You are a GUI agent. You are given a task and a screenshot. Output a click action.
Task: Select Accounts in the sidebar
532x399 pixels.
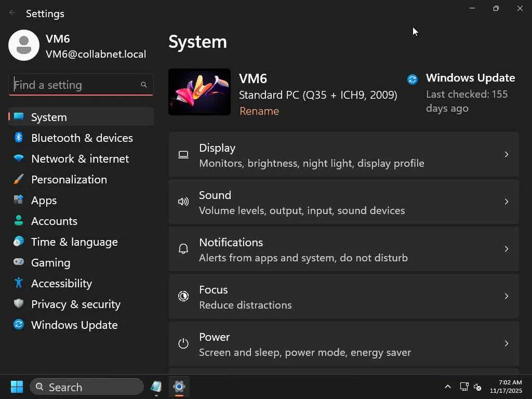(54, 221)
